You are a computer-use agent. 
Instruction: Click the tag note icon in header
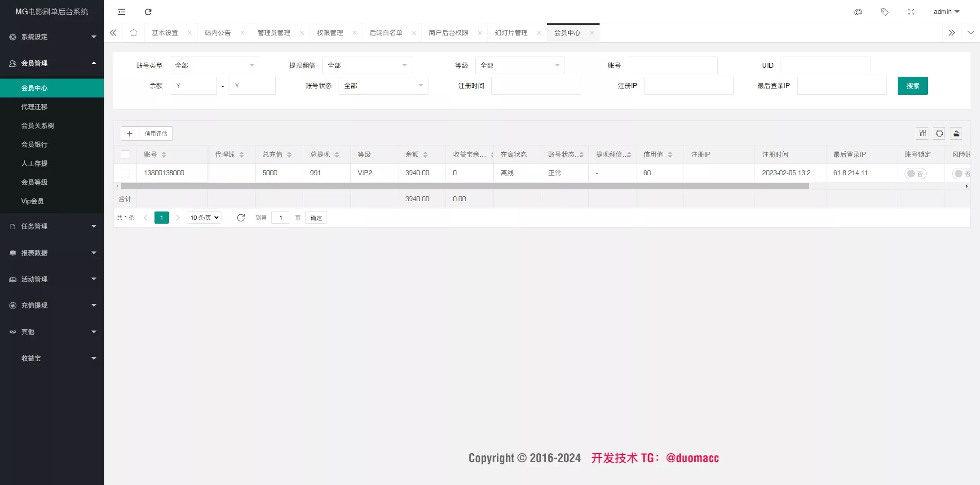(x=884, y=12)
